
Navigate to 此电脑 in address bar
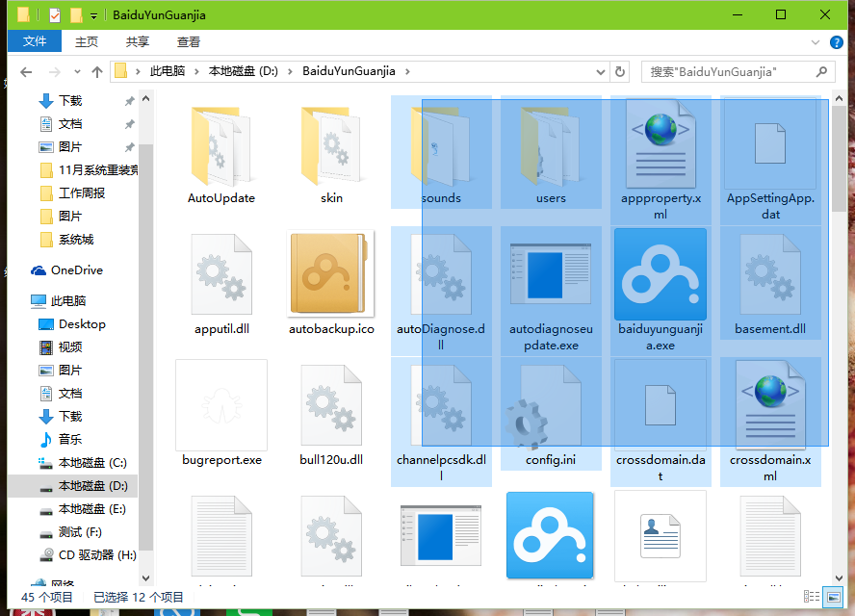tap(168, 71)
